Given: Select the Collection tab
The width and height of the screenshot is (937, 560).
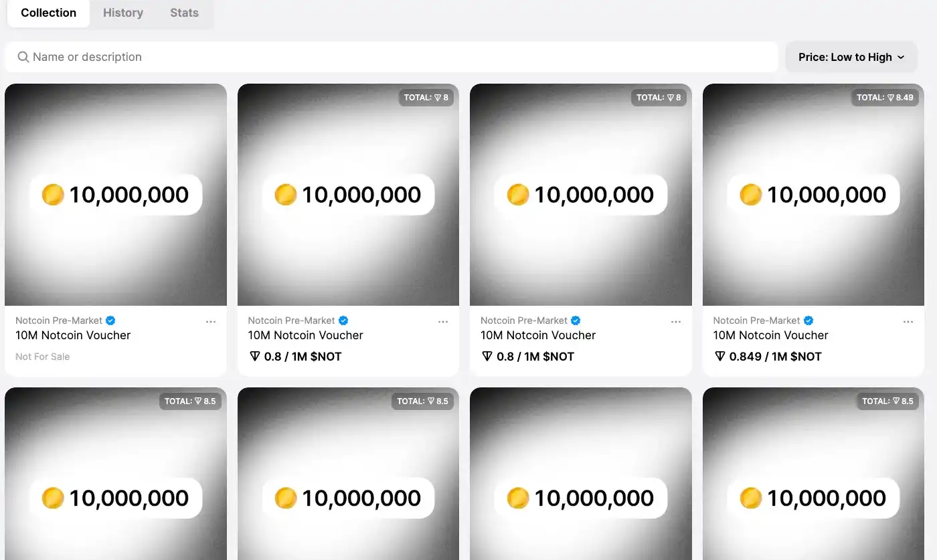Looking at the screenshot, I should (49, 13).
